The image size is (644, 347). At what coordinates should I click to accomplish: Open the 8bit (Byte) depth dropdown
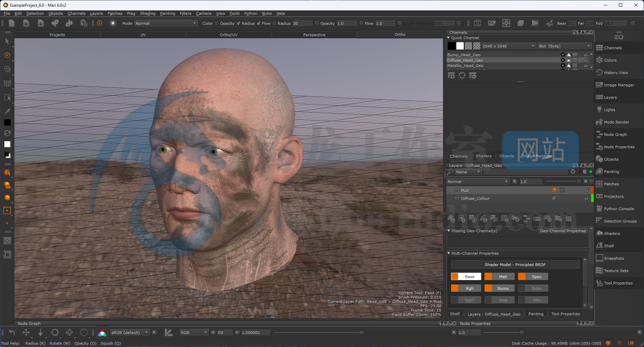[x=565, y=46]
